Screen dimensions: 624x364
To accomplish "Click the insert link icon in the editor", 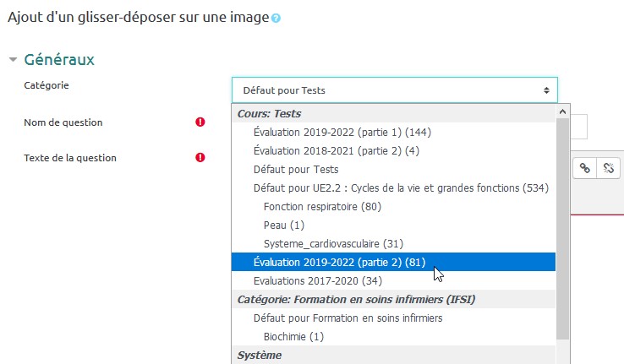I will point(584,168).
